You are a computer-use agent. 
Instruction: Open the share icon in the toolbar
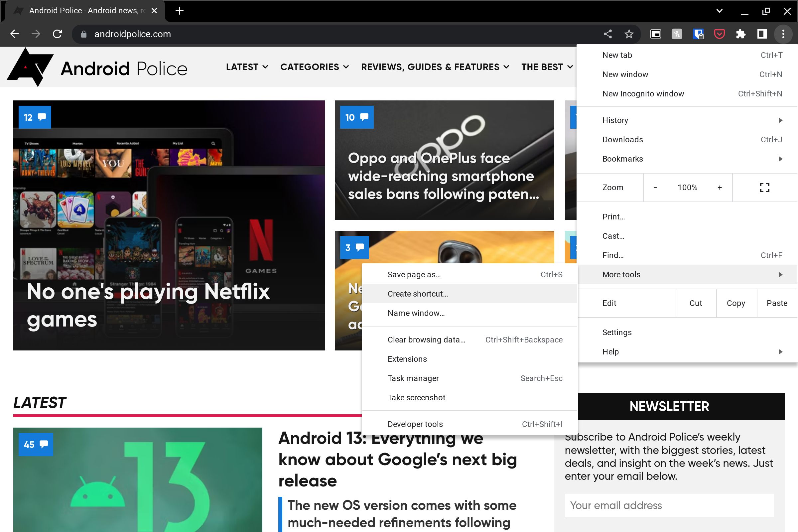(608, 34)
